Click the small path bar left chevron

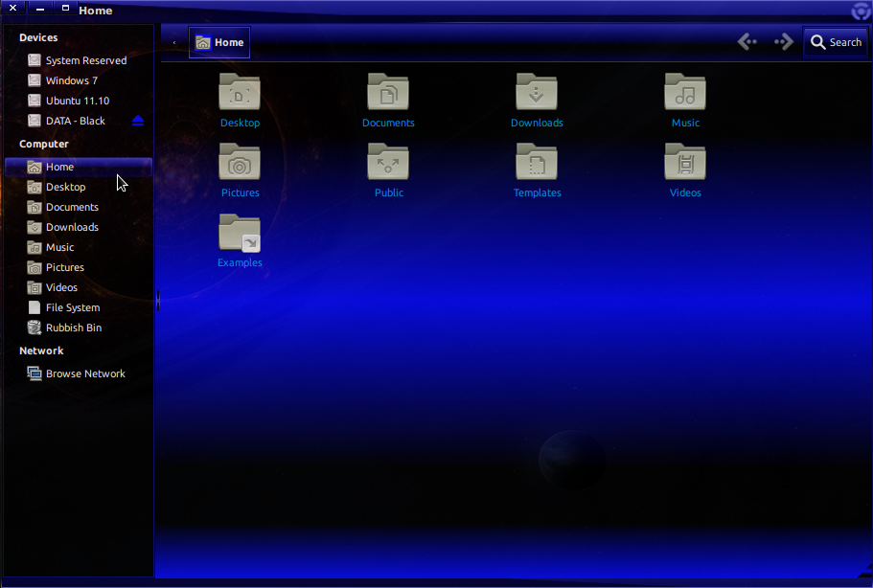coord(174,42)
